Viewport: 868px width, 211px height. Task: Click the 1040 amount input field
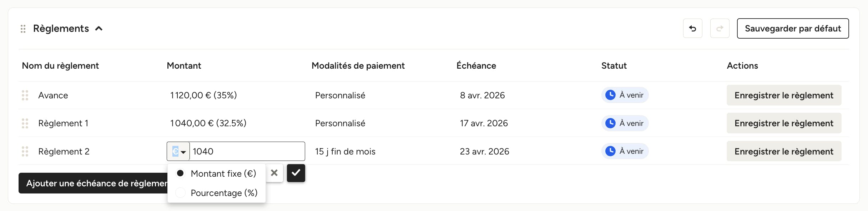pos(247,151)
